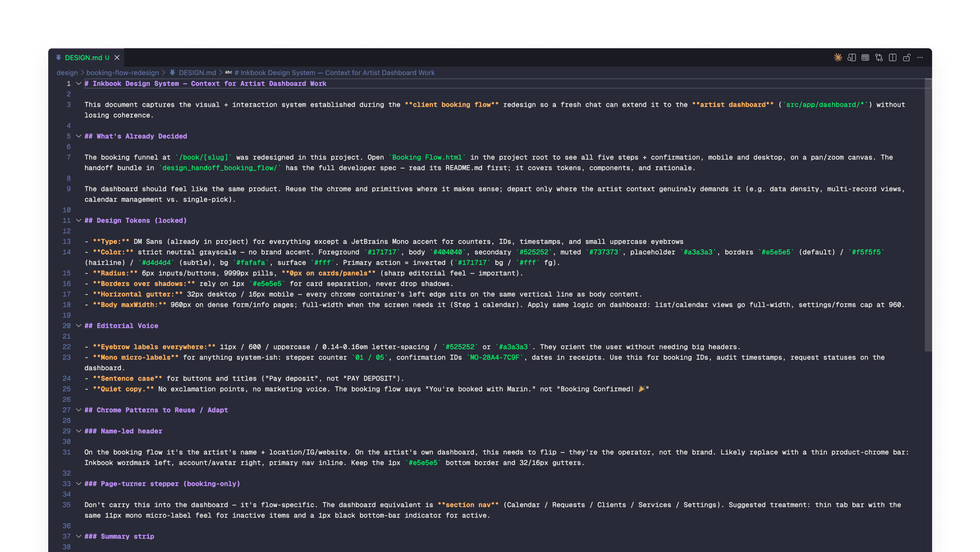Screen dimensions: 980x552
Task: Click Eyebrow labels everywhere: bold text
Action: 154,347
